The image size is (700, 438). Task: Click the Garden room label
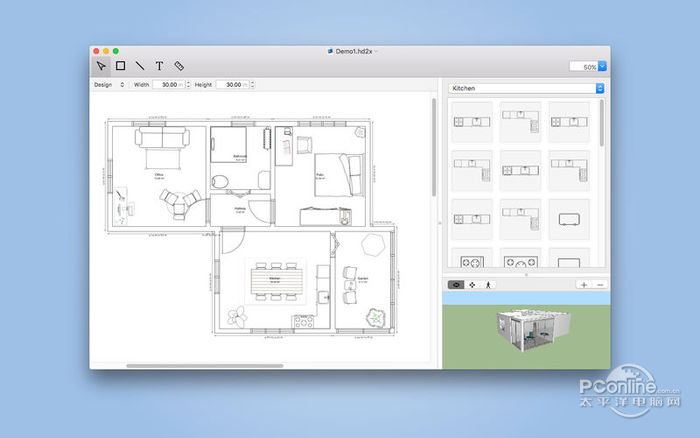[362, 279]
